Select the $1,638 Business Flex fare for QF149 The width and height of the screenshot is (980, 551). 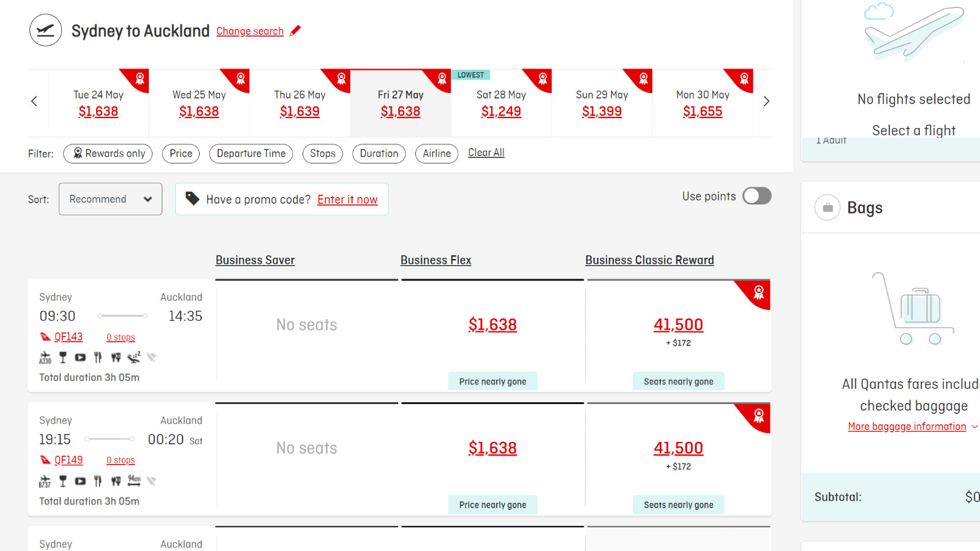[x=492, y=448]
